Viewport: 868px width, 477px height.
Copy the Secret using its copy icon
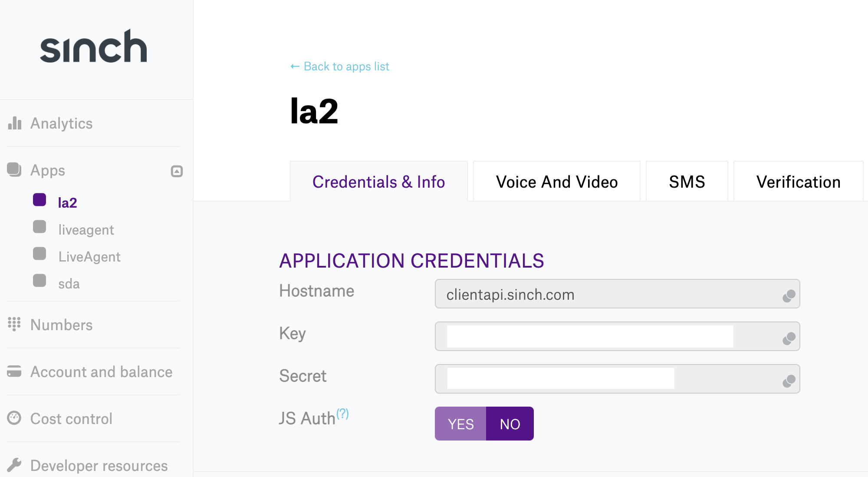pyautogui.click(x=789, y=381)
